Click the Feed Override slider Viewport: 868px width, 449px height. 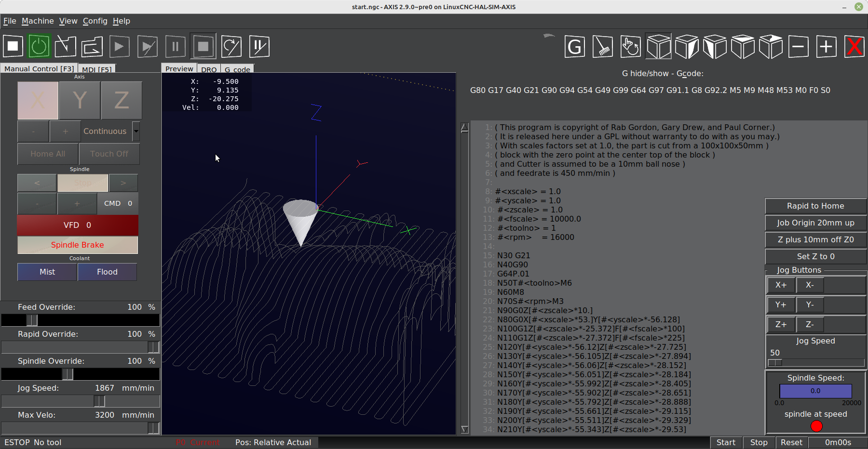pyautogui.click(x=81, y=320)
